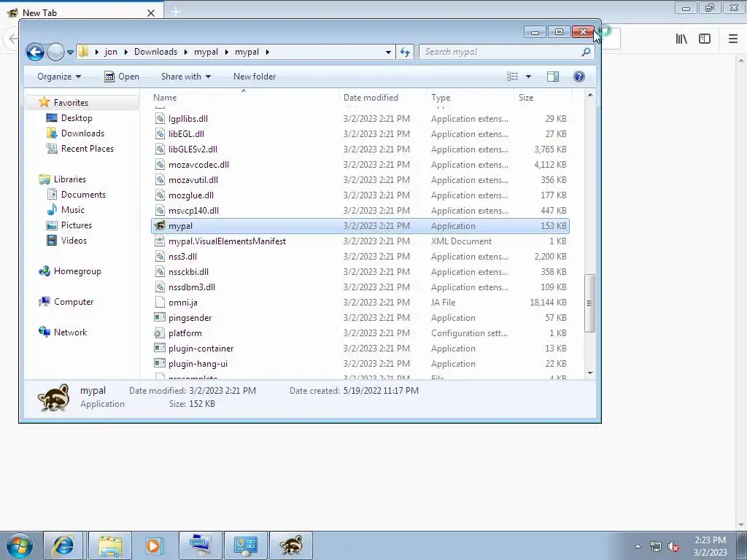
Task: Click Open in the Explorer toolbar
Action: pos(122,77)
